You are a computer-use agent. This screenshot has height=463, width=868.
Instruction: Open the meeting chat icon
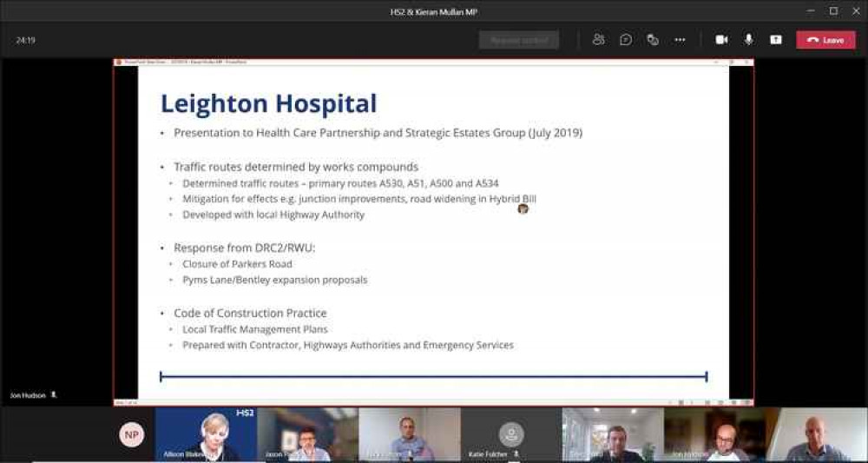pyautogui.click(x=626, y=40)
